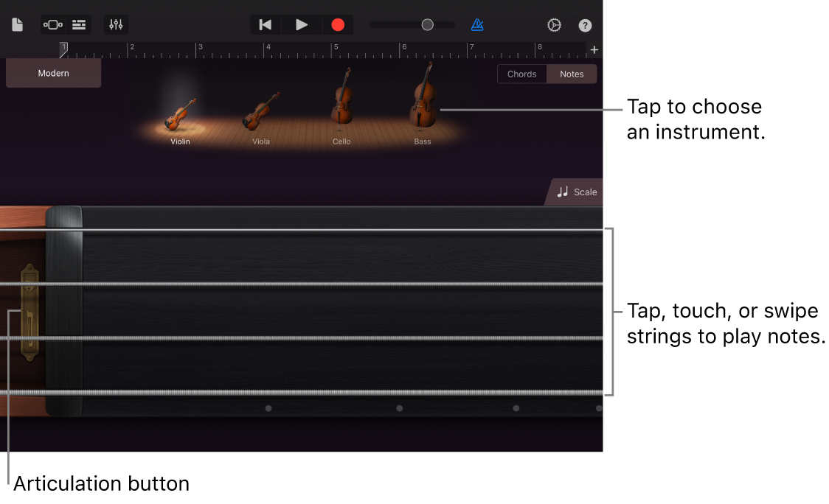
Task: Open the Scale picker
Action: click(577, 192)
